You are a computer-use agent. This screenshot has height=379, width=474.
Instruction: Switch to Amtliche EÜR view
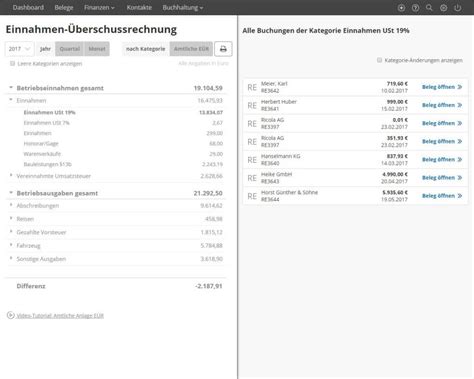(191, 49)
